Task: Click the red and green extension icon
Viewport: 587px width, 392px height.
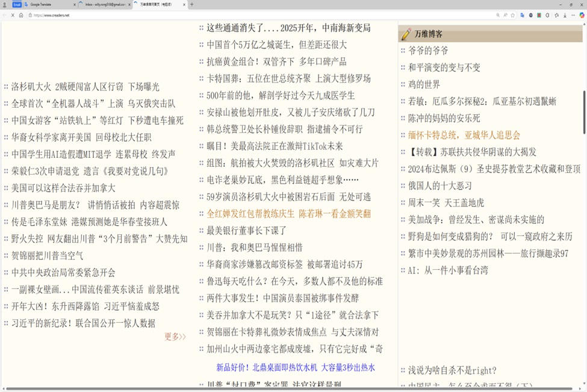Action: (x=539, y=15)
